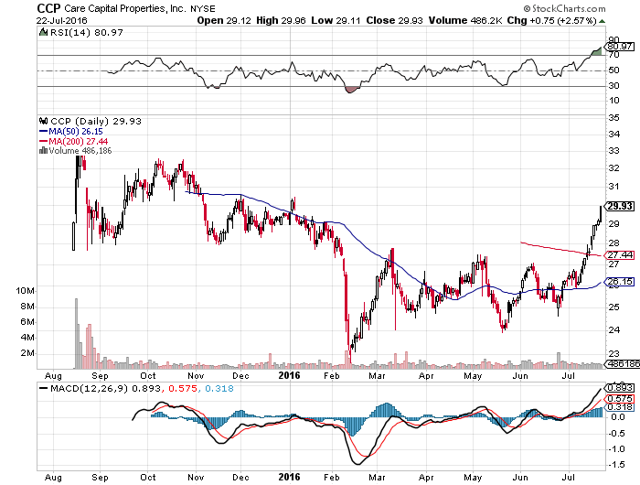Click the -1.5 MACD axis label
This screenshot has height=485, width=640.
click(x=618, y=465)
